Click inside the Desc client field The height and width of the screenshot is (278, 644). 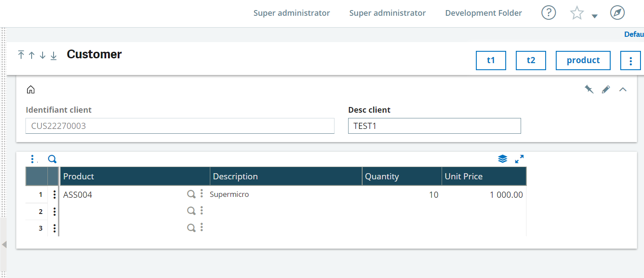[x=434, y=126]
